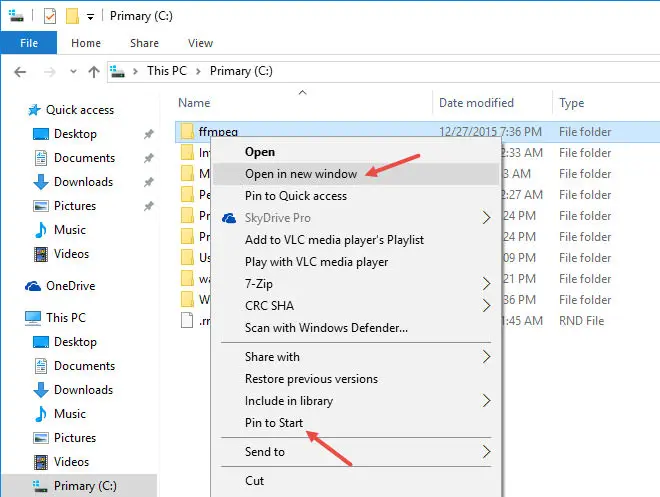Click Primary (C:) in the address breadcrumb
660x497 pixels.
(241, 71)
